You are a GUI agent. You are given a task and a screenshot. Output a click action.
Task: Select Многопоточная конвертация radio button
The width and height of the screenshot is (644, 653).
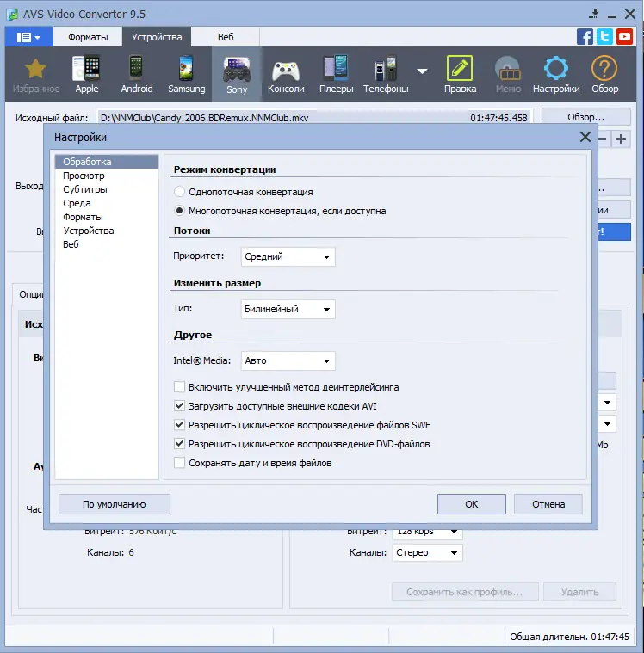pos(179,211)
